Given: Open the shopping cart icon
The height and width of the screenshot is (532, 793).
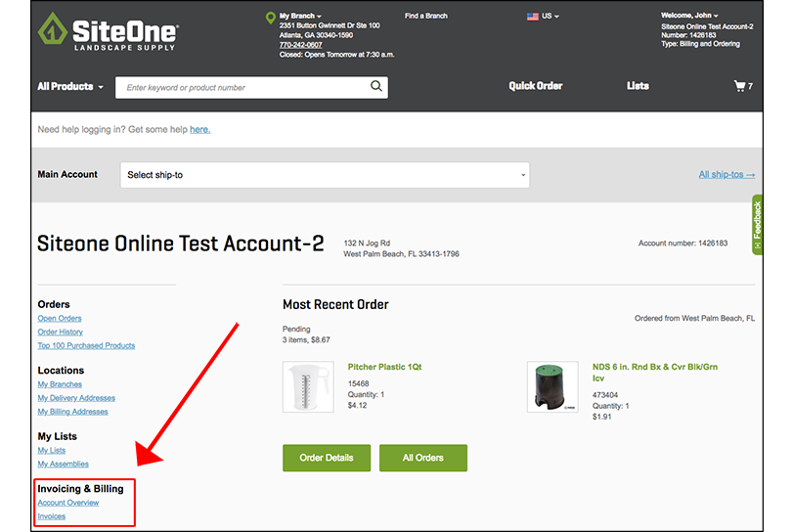Looking at the screenshot, I should [x=742, y=86].
